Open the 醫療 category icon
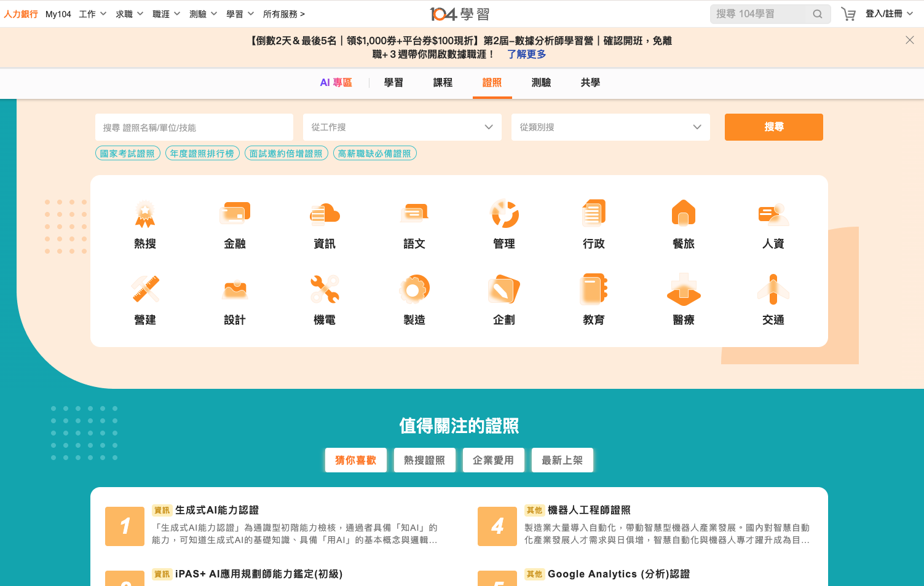The width and height of the screenshot is (924, 586). pos(684,289)
